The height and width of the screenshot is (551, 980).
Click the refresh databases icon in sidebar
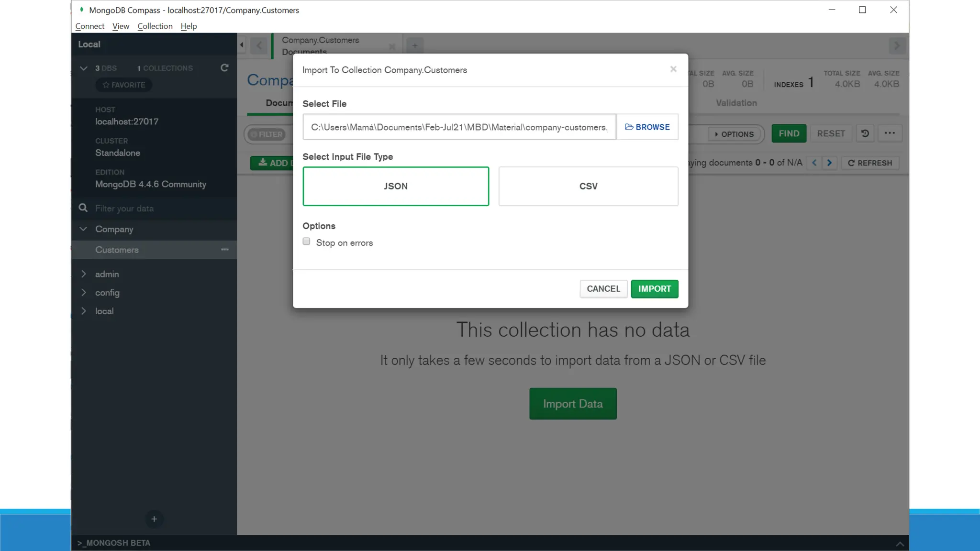click(x=224, y=68)
